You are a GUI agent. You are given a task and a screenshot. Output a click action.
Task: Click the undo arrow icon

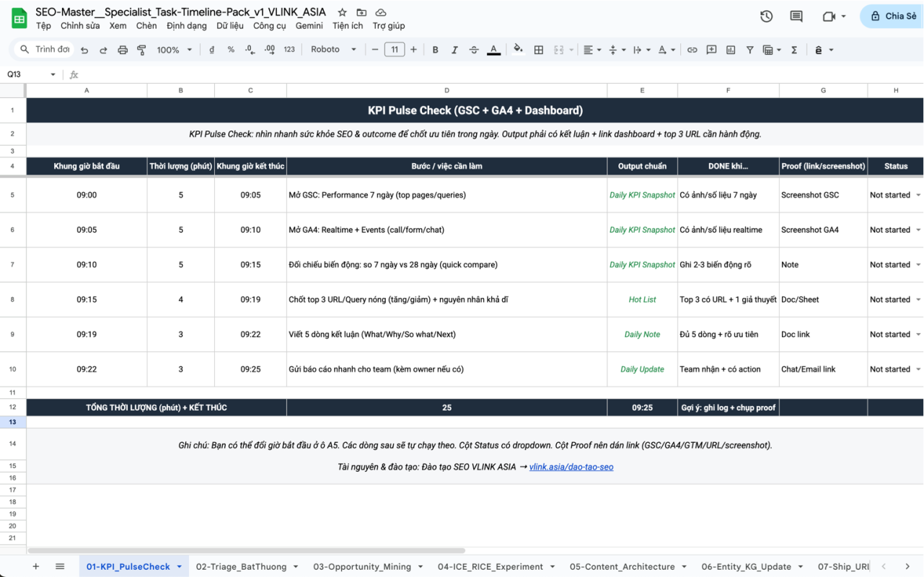coord(84,50)
